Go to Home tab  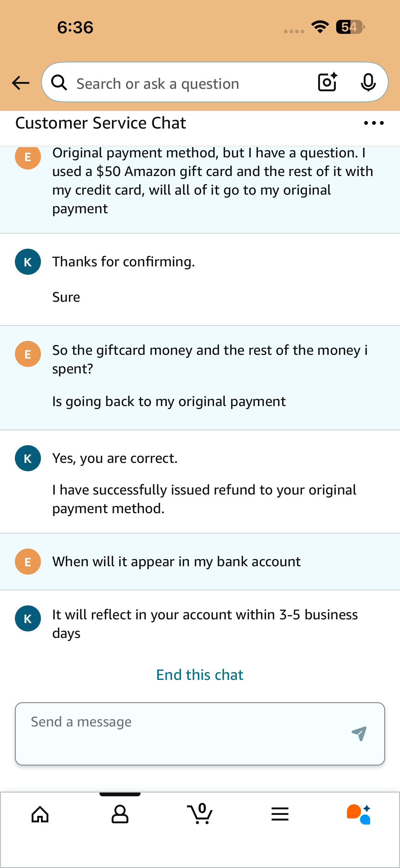(x=40, y=814)
